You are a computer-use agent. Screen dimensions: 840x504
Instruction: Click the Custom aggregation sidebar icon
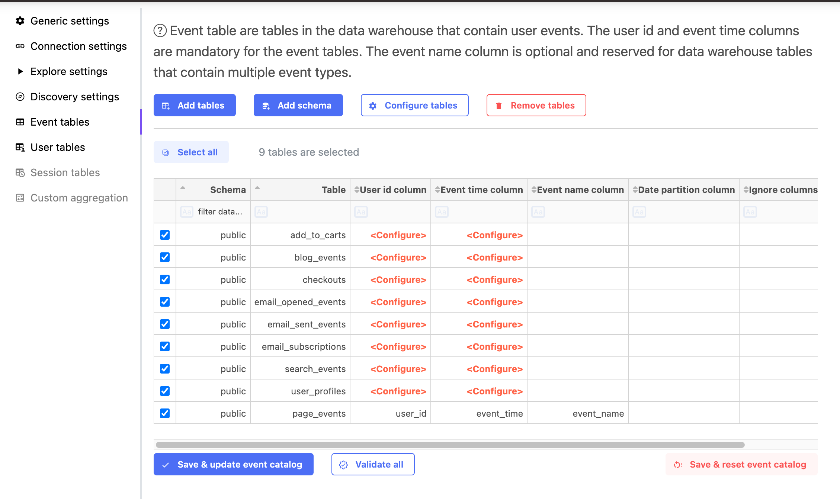[20, 198]
